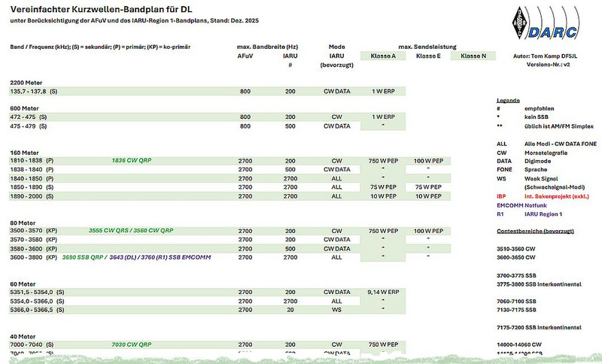This screenshot has width=602, height=364.
Task: Select the Klasse A column header
Action: tap(383, 56)
